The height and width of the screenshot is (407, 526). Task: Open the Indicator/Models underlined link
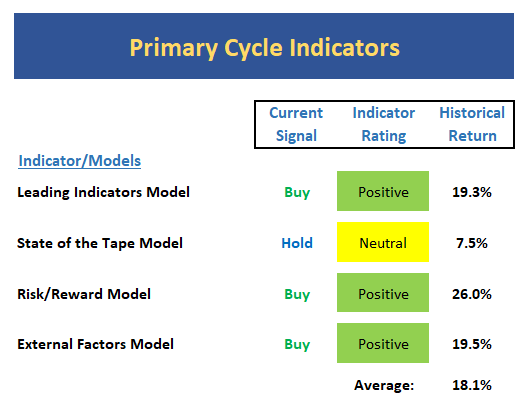point(80,161)
